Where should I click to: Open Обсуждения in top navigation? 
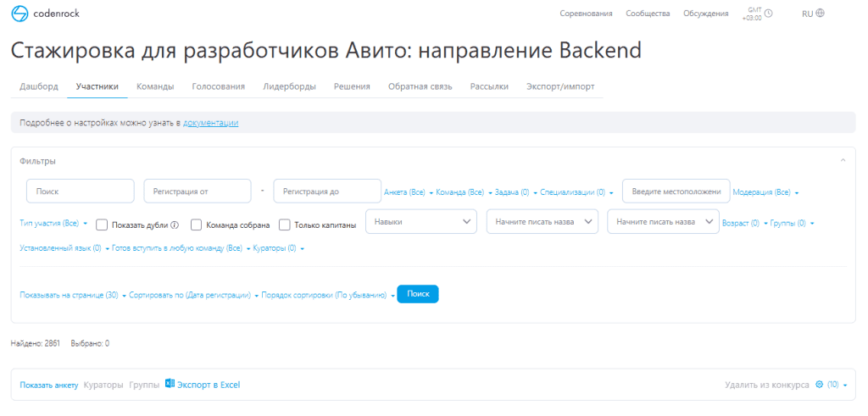[x=706, y=14]
